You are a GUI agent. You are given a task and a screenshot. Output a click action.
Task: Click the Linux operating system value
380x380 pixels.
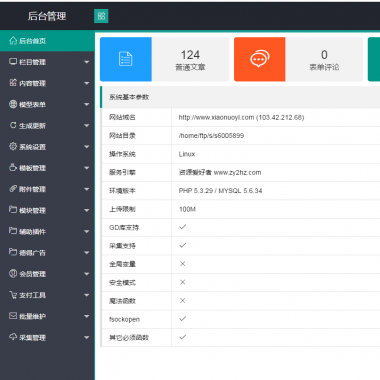(187, 154)
